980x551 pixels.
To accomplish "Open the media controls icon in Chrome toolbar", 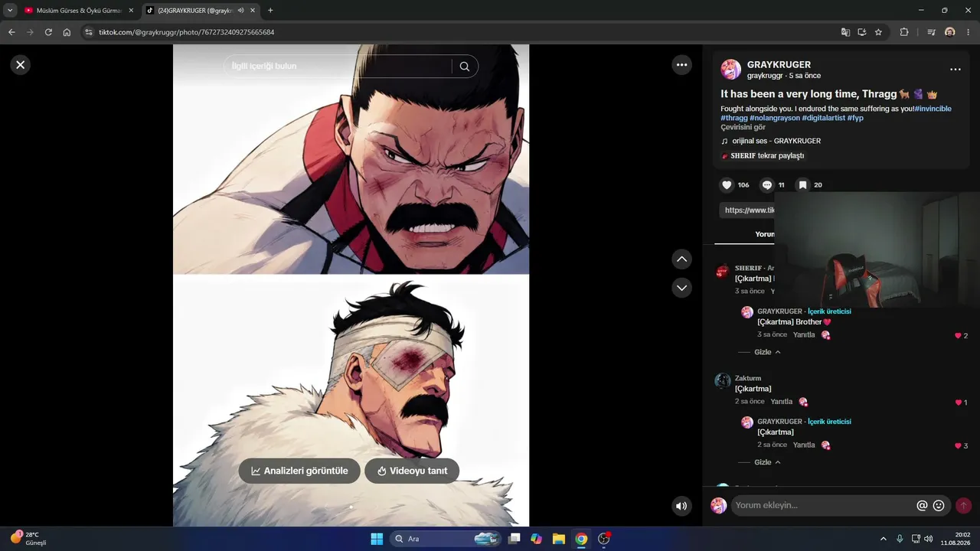I will [x=931, y=32].
